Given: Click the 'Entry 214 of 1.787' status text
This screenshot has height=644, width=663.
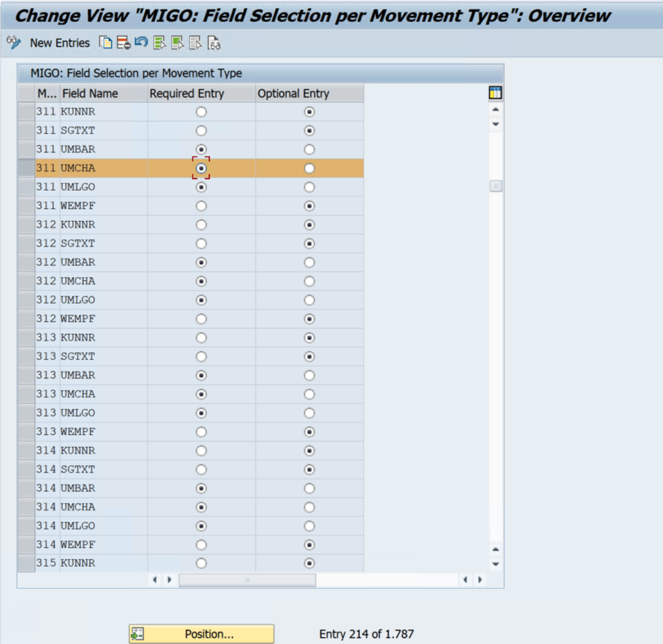Looking at the screenshot, I should (366, 634).
